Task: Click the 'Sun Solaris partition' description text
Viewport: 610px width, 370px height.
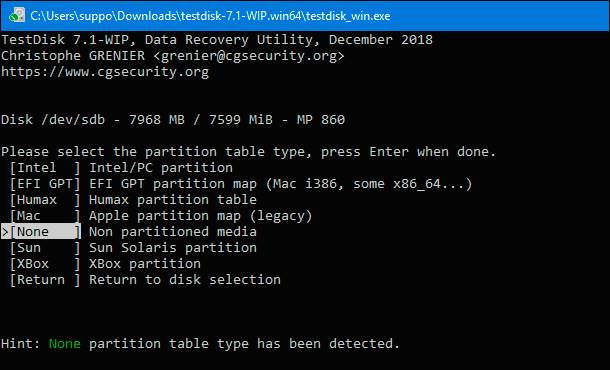Action: pos(173,247)
